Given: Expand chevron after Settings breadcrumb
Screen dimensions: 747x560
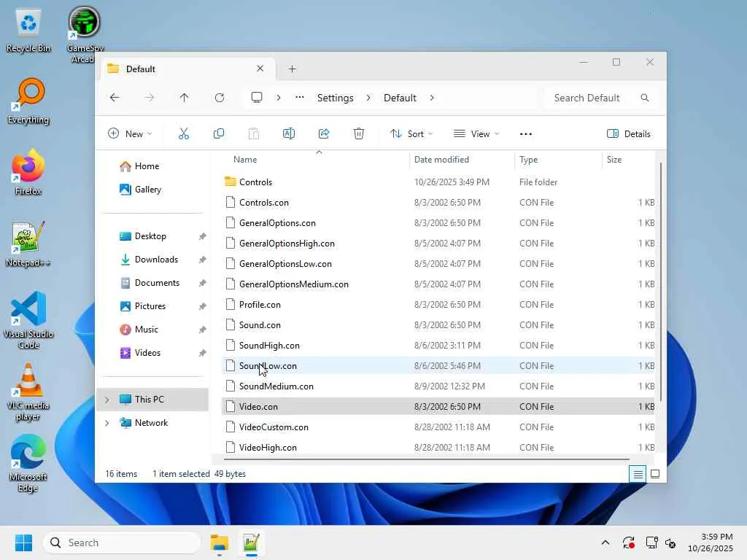Looking at the screenshot, I should pos(368,98).
